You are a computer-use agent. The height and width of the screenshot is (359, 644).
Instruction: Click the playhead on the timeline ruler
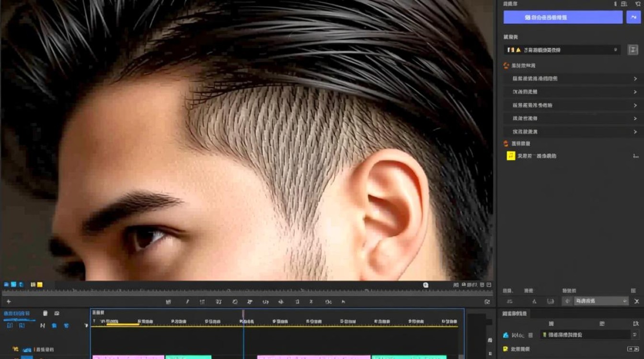243,314
